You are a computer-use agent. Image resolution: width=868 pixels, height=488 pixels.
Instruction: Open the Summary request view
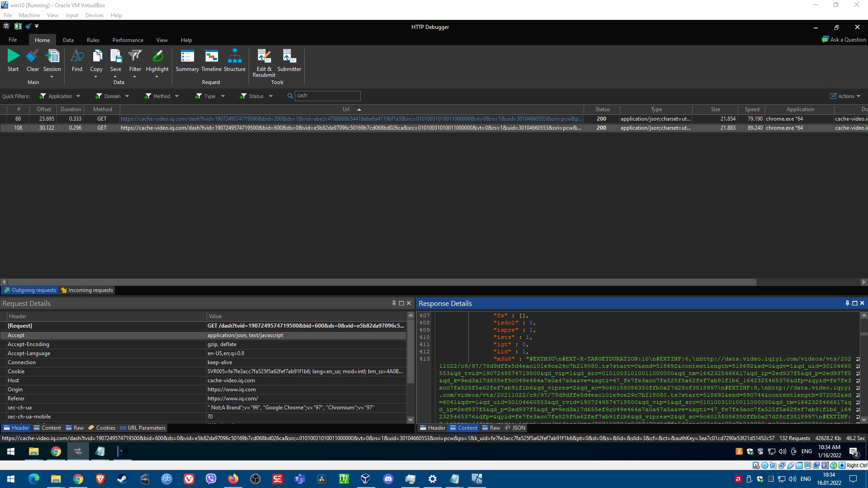point(187,56)
